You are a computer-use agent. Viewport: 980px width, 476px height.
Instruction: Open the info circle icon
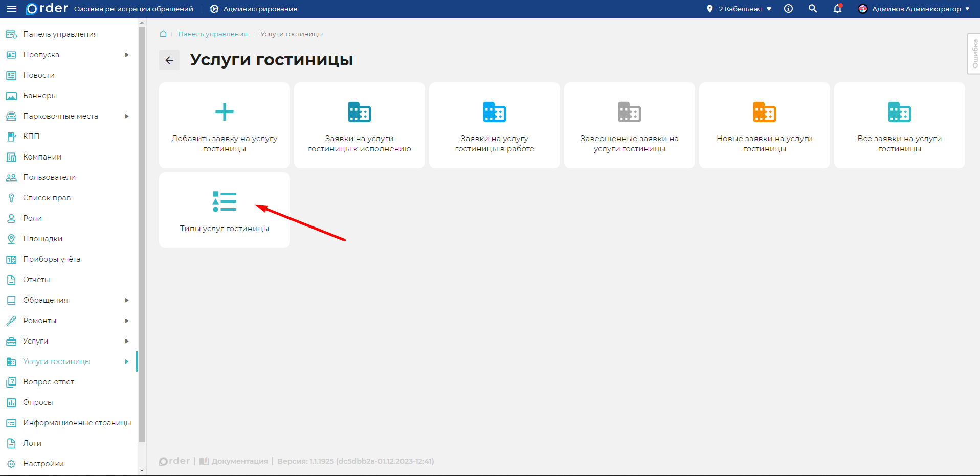click(x=788, y=9)
